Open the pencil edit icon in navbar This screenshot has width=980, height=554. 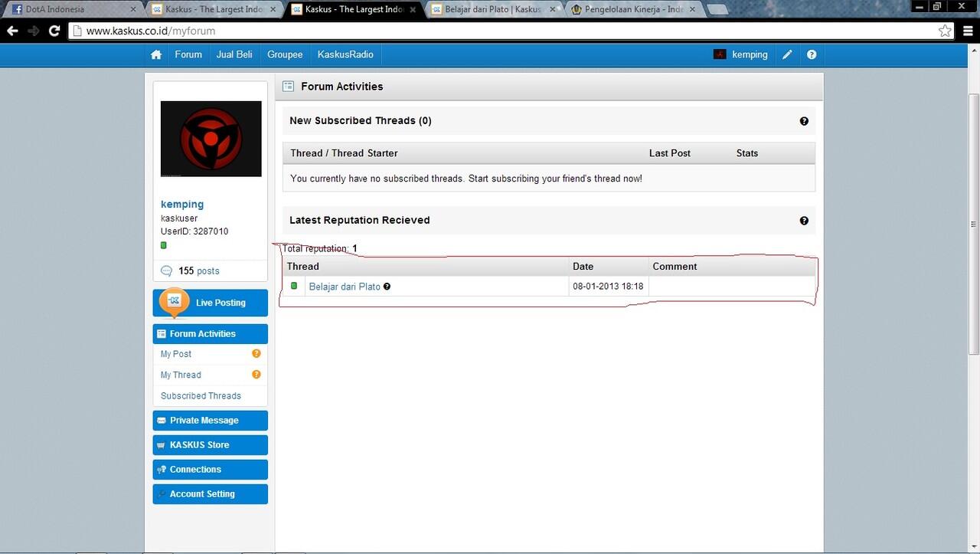point(787,54)
